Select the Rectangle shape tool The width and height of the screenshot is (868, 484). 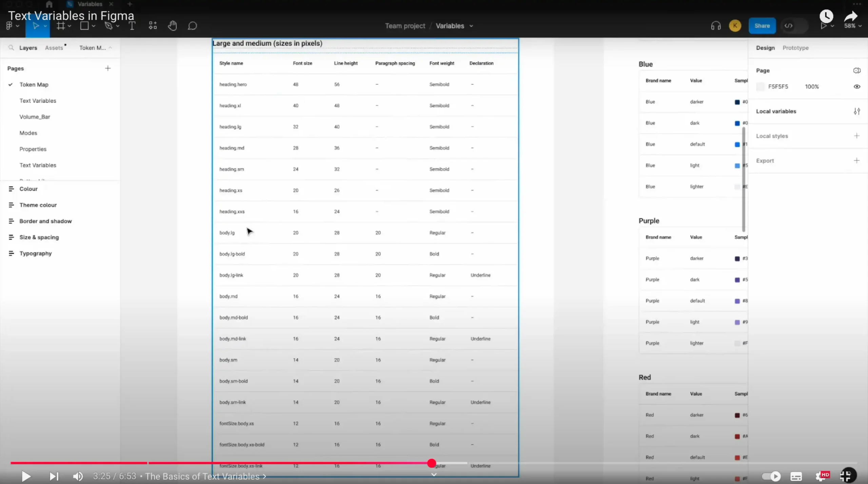(x=84, y=26)
